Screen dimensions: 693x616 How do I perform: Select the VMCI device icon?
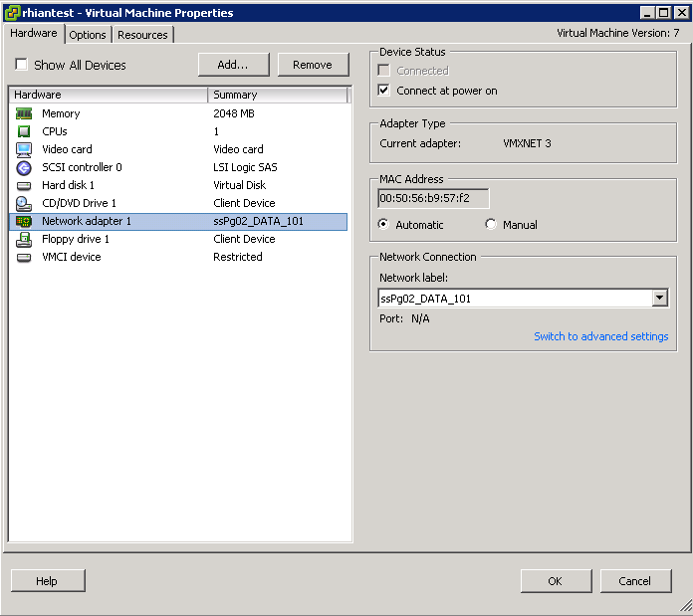click(24, 257)
